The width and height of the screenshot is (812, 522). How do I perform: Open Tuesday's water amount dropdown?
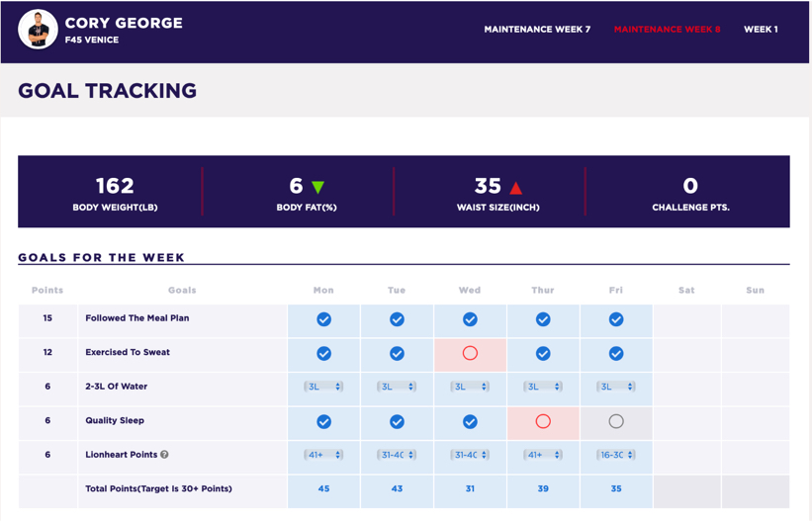[x=397, y=387]
